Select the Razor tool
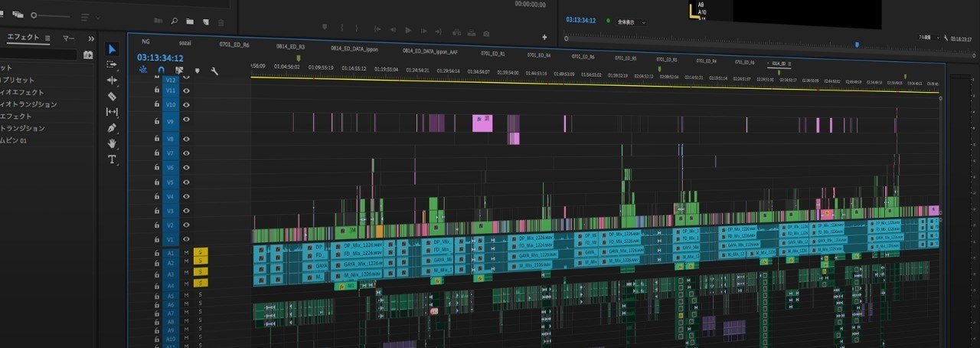 click(113, 96)
